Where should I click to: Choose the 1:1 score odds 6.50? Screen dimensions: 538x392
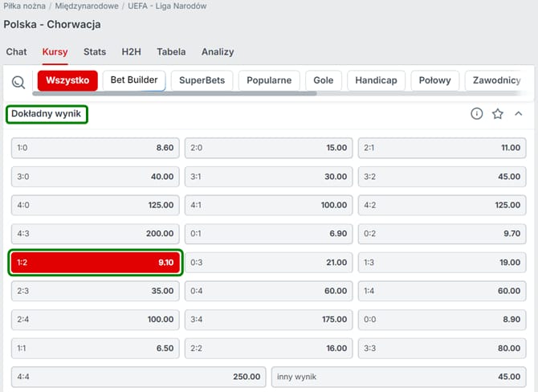click(x=96, y=349)
